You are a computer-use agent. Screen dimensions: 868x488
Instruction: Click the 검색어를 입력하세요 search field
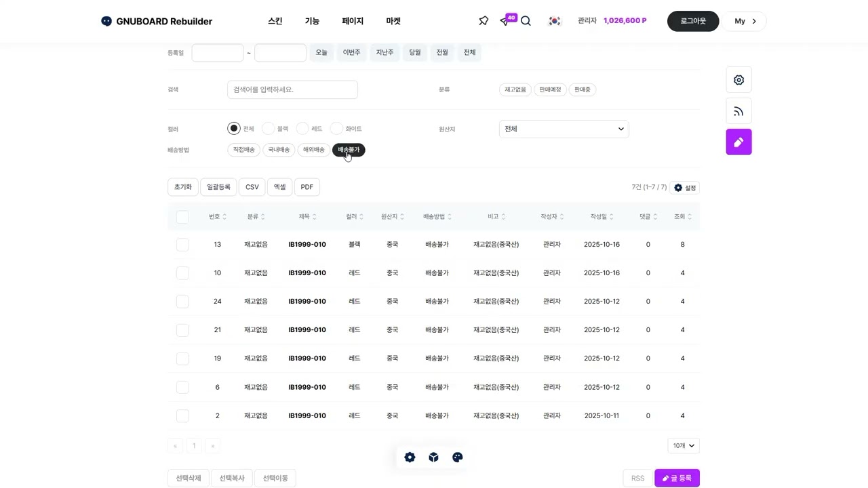(x=292, y=89)
